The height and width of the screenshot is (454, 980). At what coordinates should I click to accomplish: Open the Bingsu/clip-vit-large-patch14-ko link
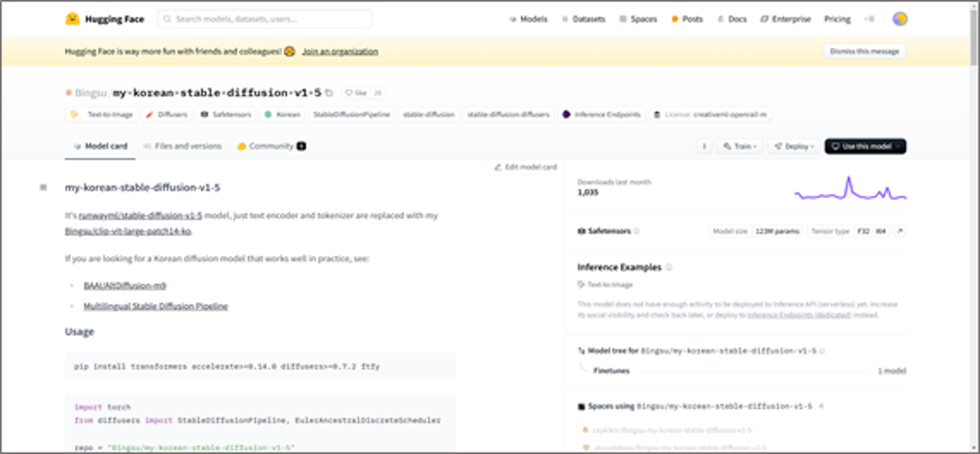point(128,232)
